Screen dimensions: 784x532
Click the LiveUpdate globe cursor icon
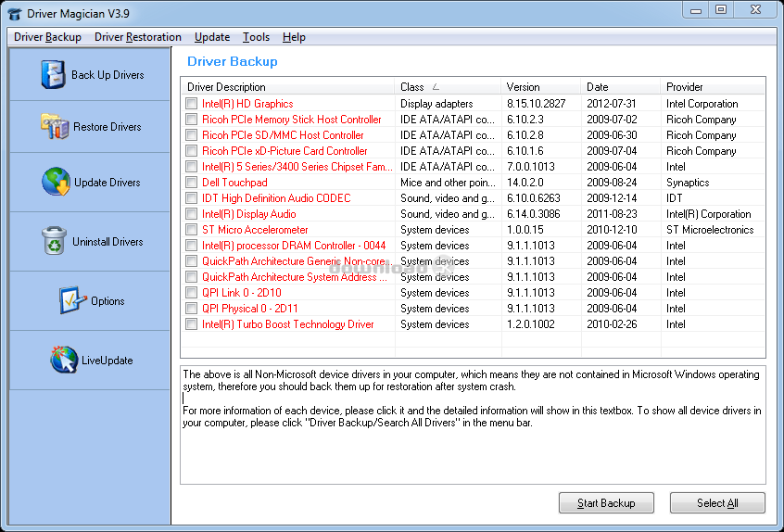pos(64,360)
